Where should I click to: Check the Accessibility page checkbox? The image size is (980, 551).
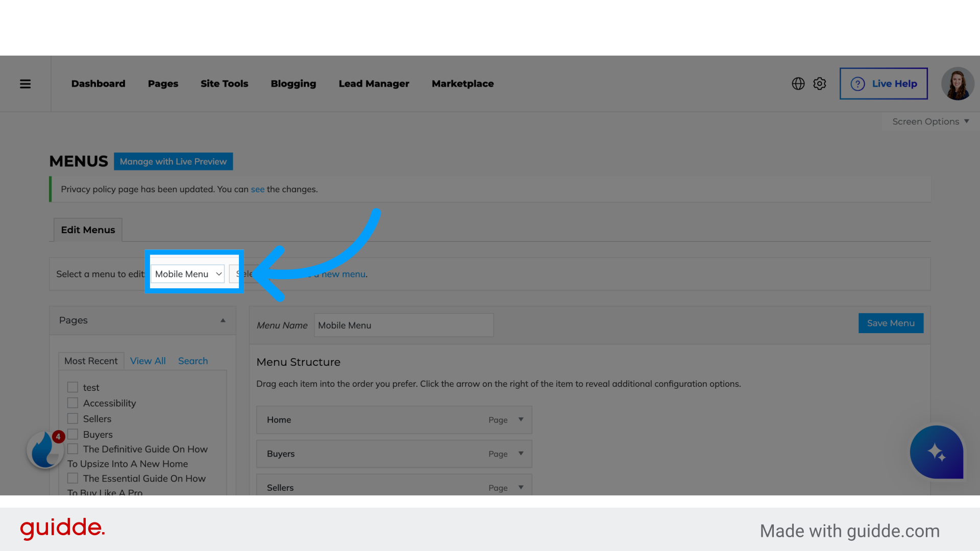pyautogui.click(x=72, y=403)
